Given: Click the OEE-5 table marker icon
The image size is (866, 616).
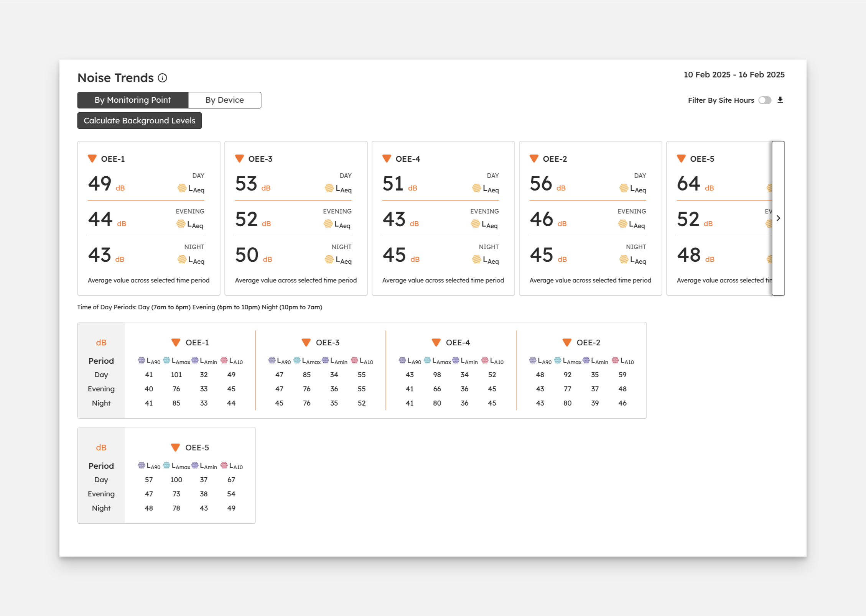Looking at the screenshot, I should click(175, 447).
